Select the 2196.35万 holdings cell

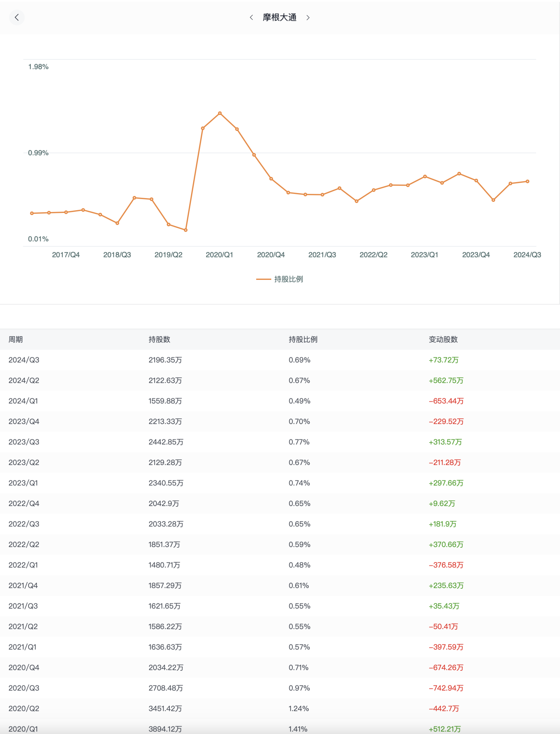(x=165, y=360)
